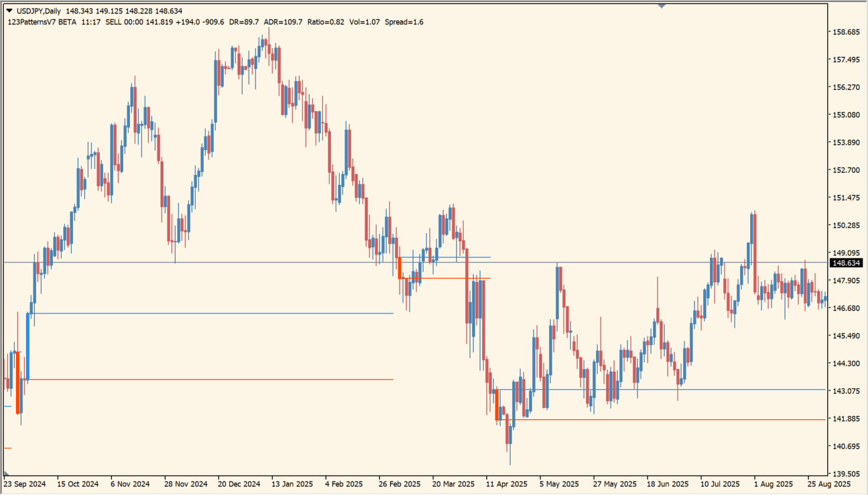Click the 156.270 price scale label
The image size is (868, 495).
(x=846, y=87)
